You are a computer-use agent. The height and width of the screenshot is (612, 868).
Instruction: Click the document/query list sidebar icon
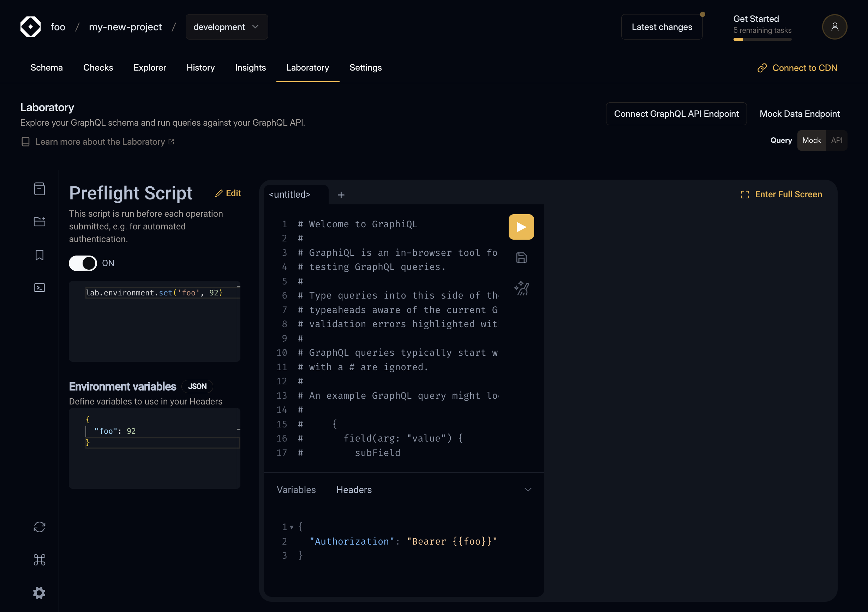pos(40,189)
